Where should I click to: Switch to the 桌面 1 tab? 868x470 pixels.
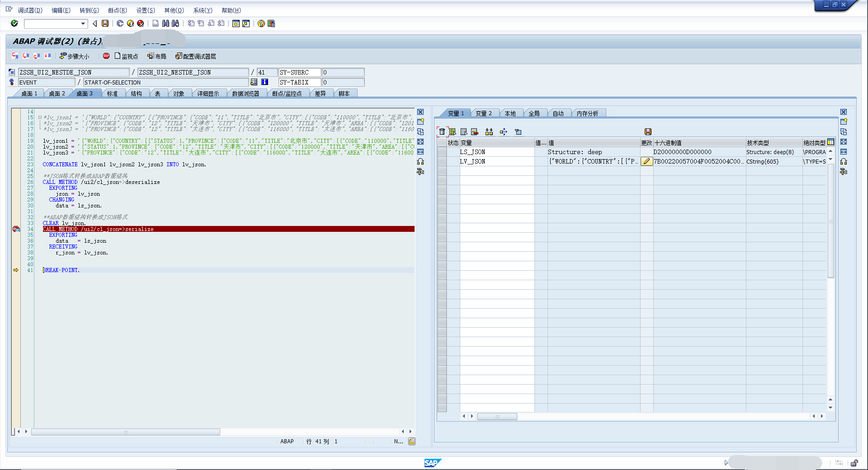coord(29,94)
